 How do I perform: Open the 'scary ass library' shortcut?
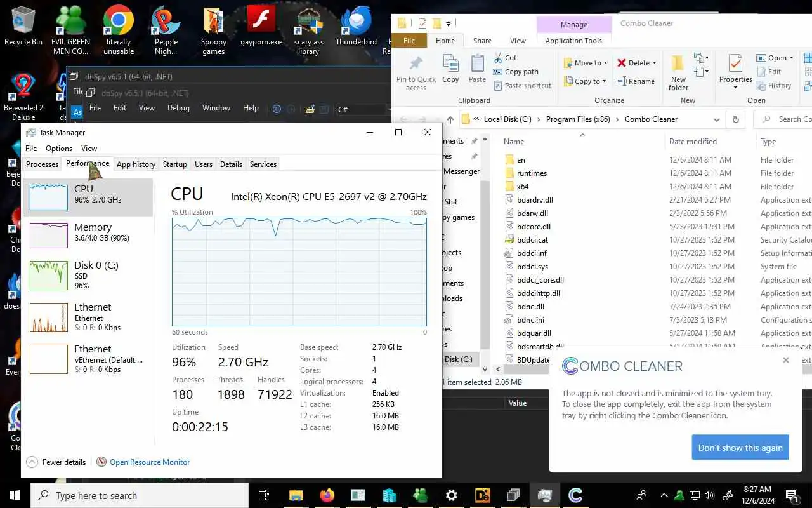(309, 30)
